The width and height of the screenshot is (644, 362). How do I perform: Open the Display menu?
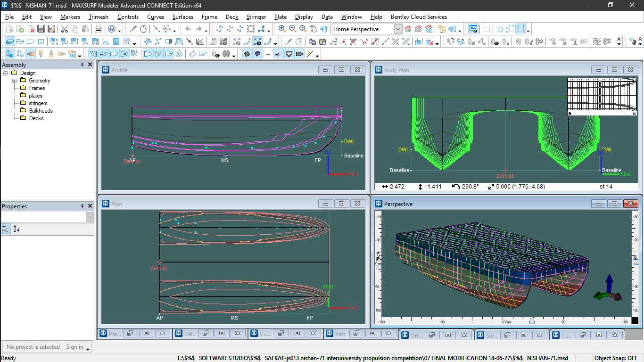(304, 17)
